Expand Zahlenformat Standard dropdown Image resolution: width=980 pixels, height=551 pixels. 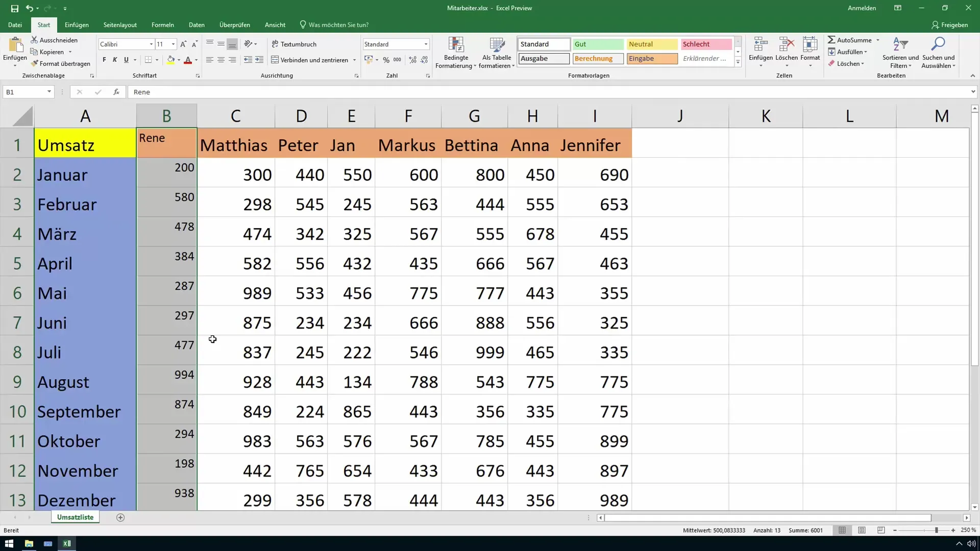click(x=427, y=44)
